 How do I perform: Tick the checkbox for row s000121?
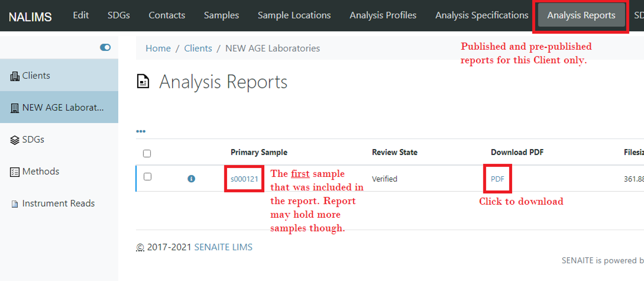(x=148, y=177)
